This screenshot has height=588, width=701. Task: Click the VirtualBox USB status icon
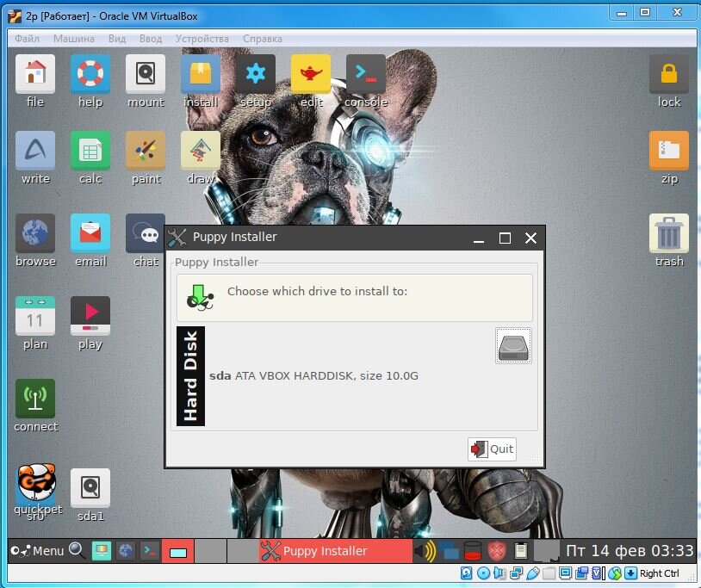[x=533, y=573]
